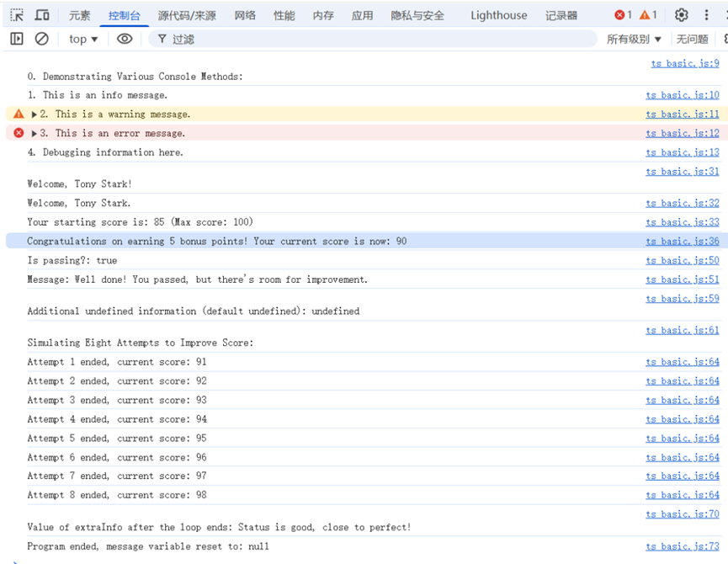Image resolution: width=728 pixels, height=564 pixels.
Task: Toggle the live expression eye icon
Action: [x=125, y=39]
